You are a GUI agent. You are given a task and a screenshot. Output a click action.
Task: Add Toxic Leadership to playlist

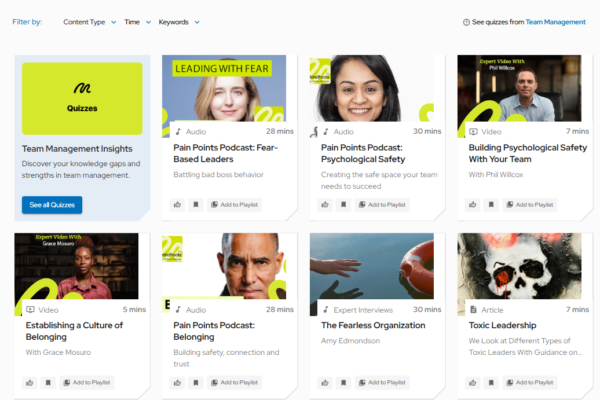tap(529, 382)
